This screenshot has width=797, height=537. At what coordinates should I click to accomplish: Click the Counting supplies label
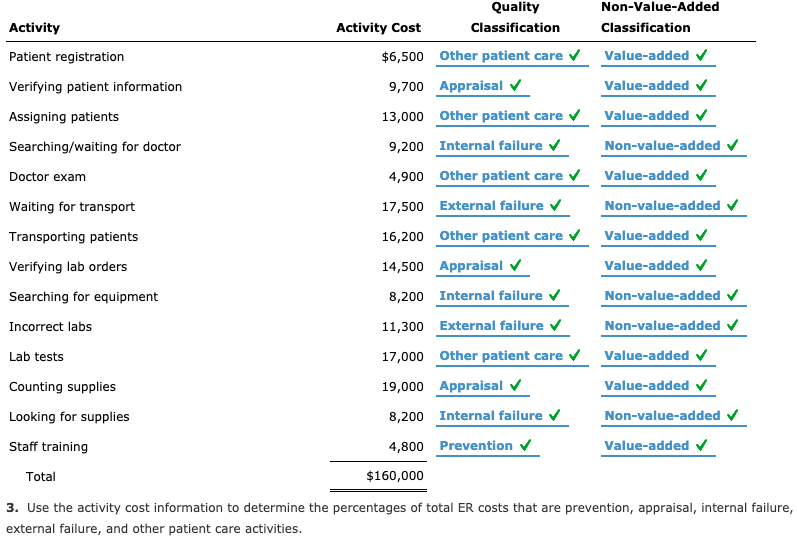pos(63,386)
